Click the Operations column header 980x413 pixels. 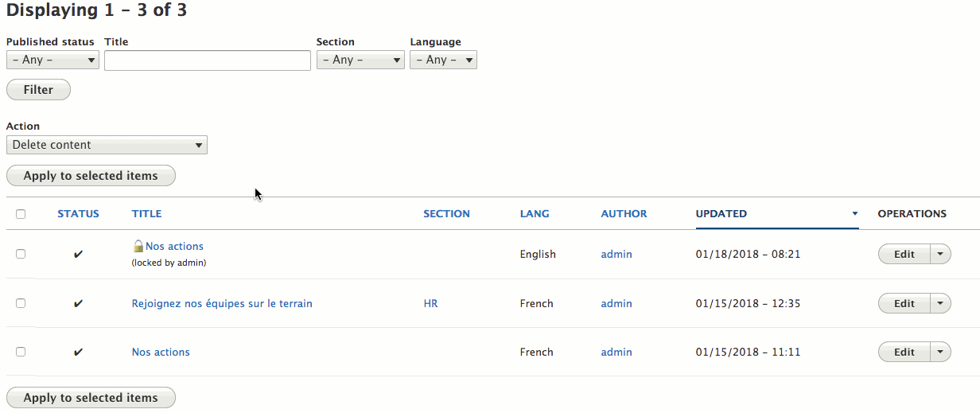click(912, 213)
